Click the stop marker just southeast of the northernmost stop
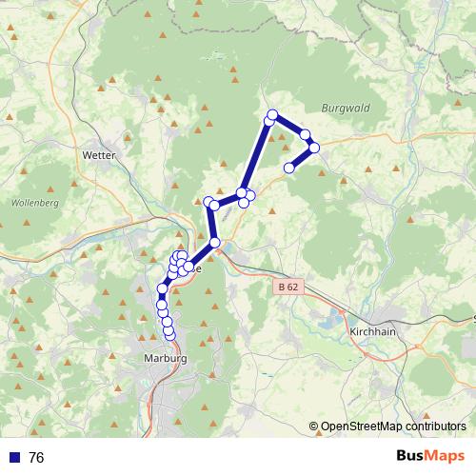Image resolution: width=476 pixels, height=476 pixels. click(x=305, y=135)
